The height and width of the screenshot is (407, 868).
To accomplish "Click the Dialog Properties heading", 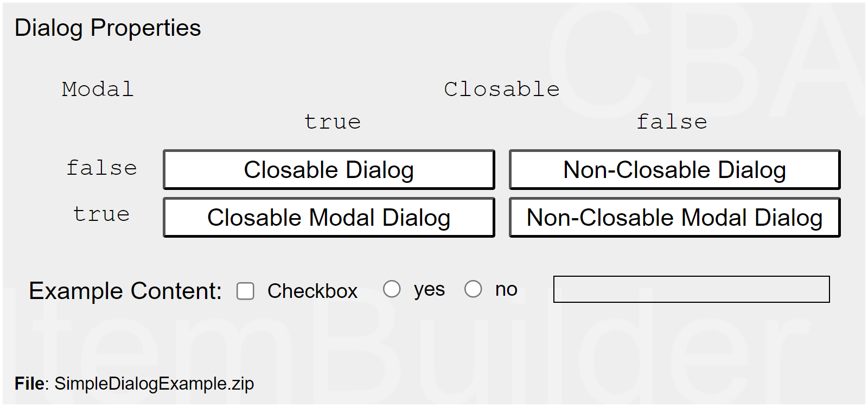I will point(107,28).
